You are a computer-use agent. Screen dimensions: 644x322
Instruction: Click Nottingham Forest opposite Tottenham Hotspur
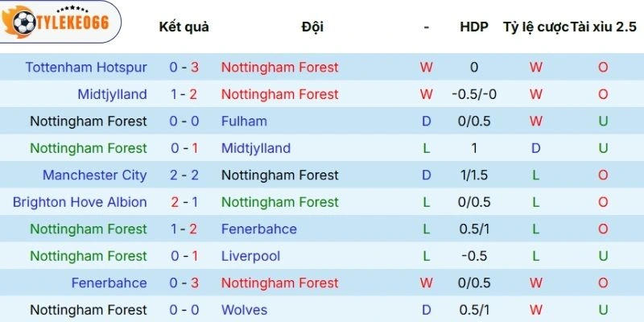point(279,68)
